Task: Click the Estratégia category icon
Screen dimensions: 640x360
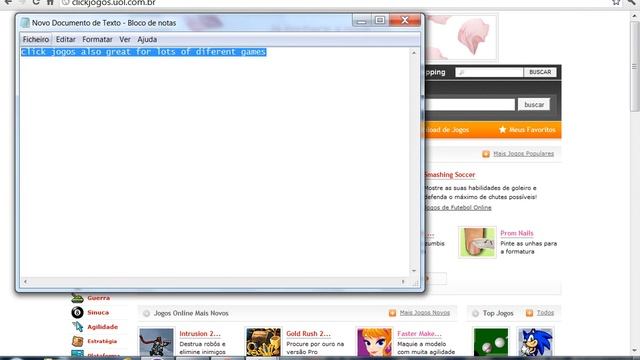Action: click(x=77, y=341)
